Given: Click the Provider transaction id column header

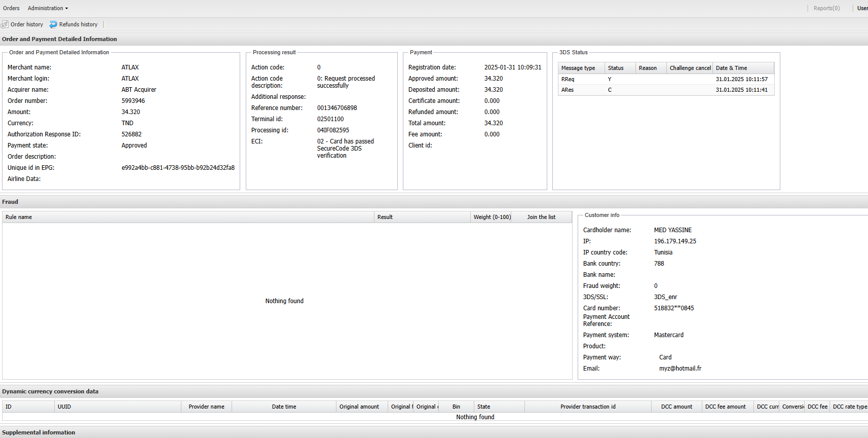Looking at the screenshot, I should [x=588, y=407].
